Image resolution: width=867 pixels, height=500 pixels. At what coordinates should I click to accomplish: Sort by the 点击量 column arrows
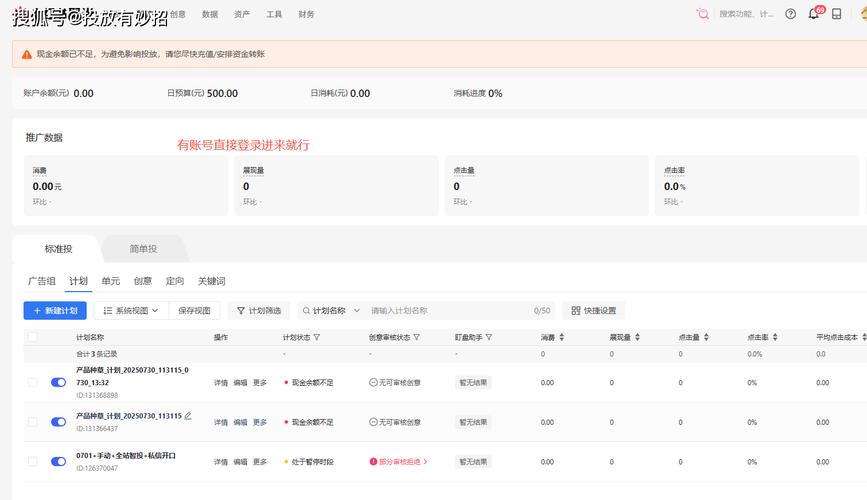click(706, 337)
